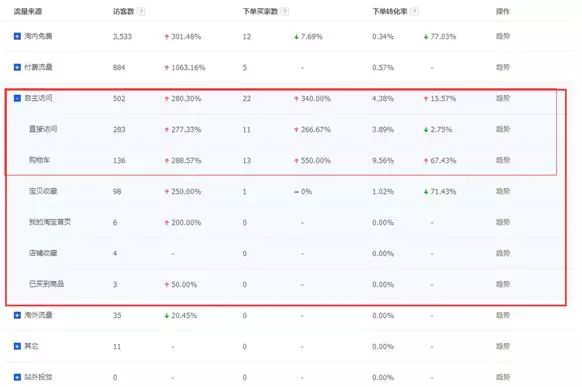Expand the 站外投放 traffic source row
Screen dimensions: 582x387
(17, 377)
